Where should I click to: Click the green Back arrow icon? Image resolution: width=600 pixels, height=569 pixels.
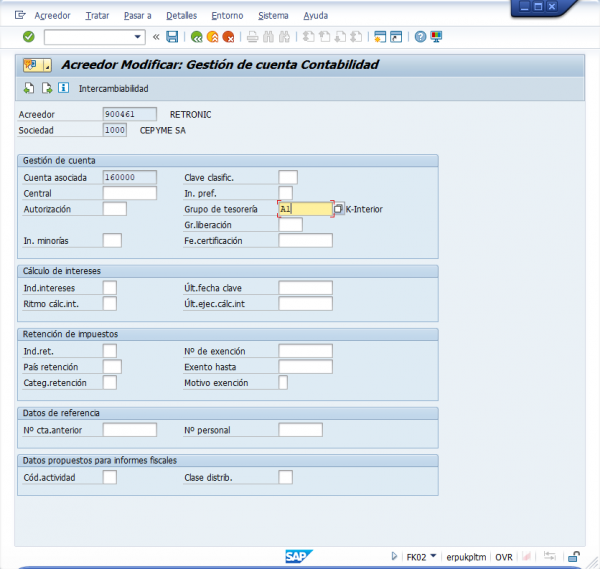pos(196,37)
